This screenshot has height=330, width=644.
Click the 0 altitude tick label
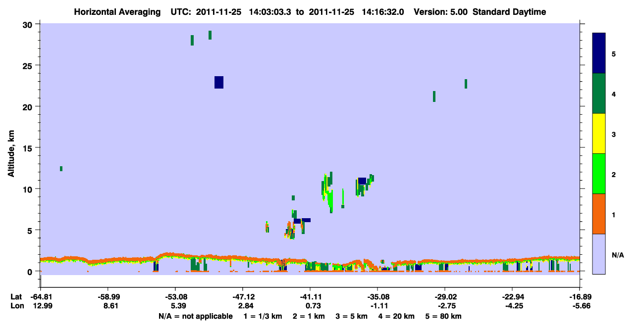pyautogui.click(x=31, y=271)
